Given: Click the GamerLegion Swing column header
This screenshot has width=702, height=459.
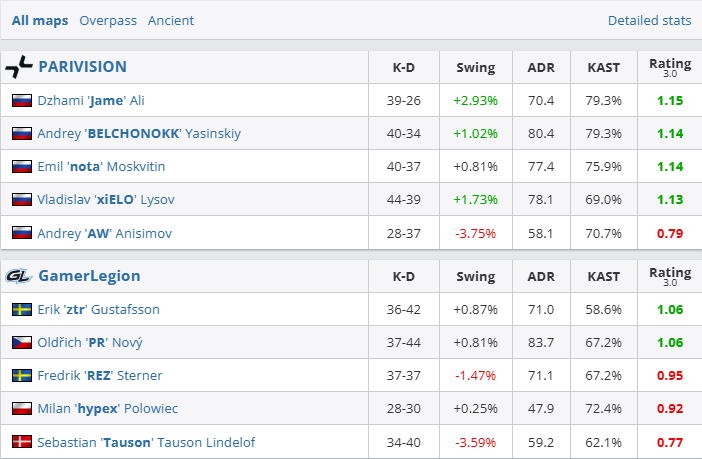Looking at the screenshot, I should tap(475, 276).
